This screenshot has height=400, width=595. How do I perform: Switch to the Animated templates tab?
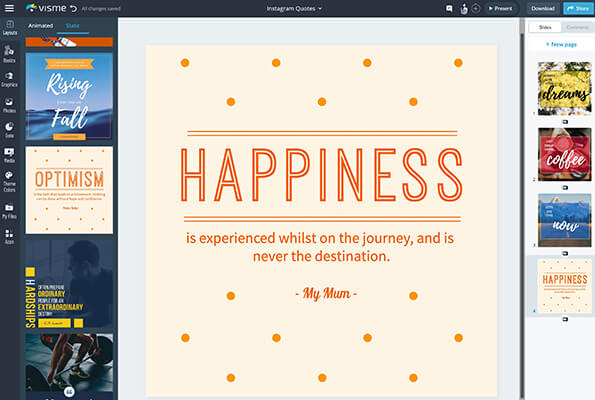[41, 26]
